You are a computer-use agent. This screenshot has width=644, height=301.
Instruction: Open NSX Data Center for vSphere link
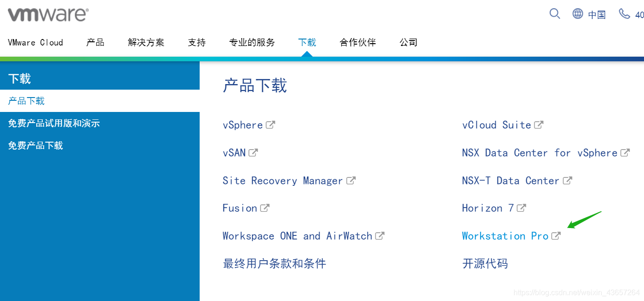click(540, 152)
